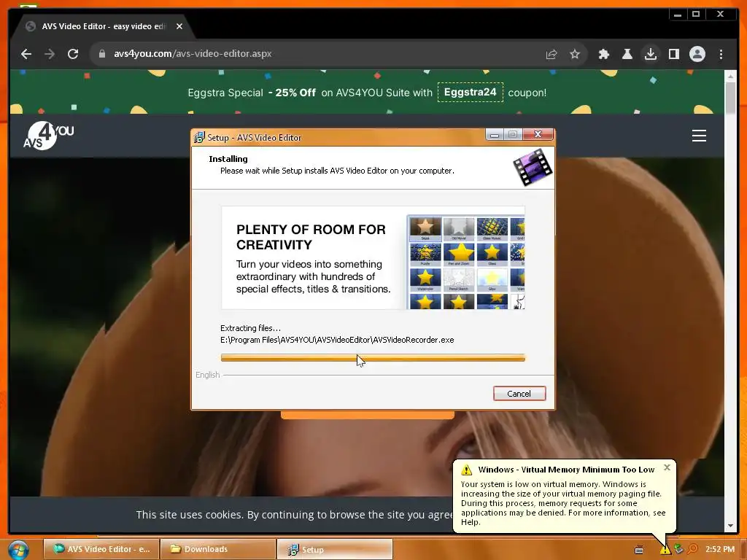Viewport: 747px width, 560px height.
Task: Toggle Chrome side panel icon
Action: [x=673, y=54]
